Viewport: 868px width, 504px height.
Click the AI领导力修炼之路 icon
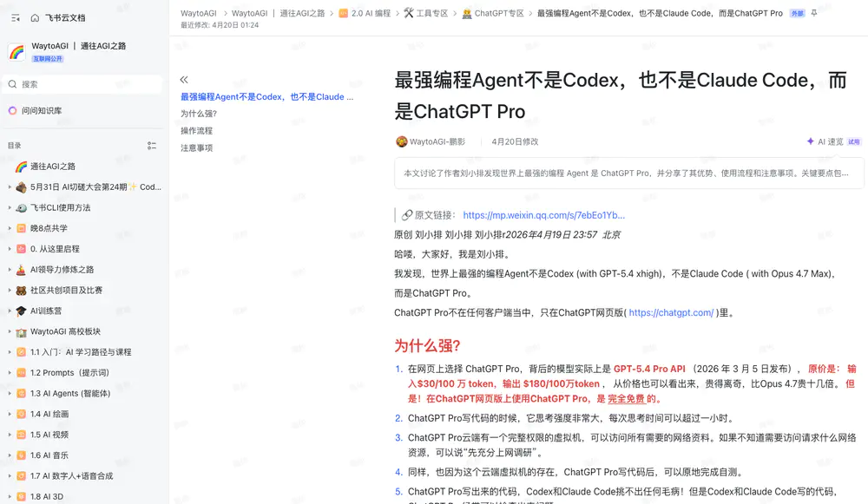(x=21, y=270)
